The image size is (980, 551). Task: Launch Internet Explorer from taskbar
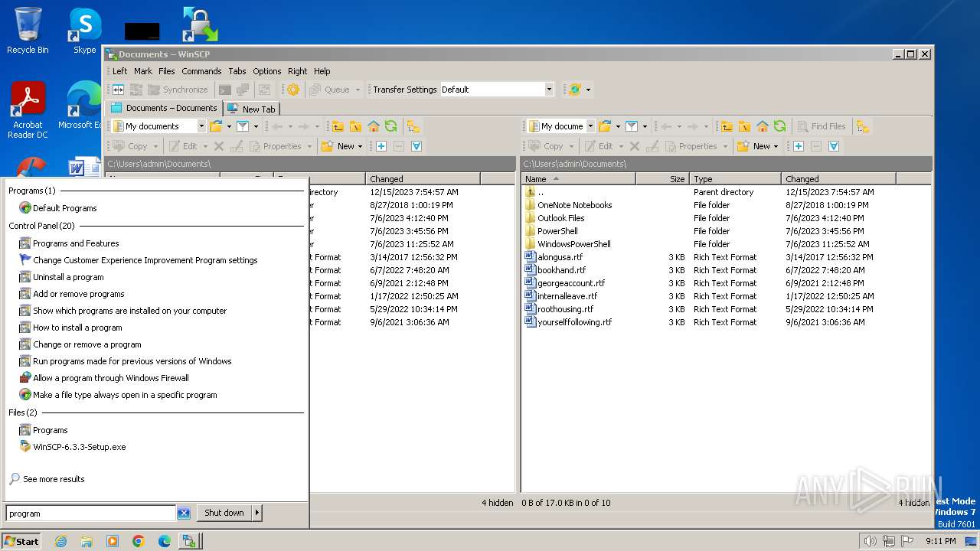(60, 541)
